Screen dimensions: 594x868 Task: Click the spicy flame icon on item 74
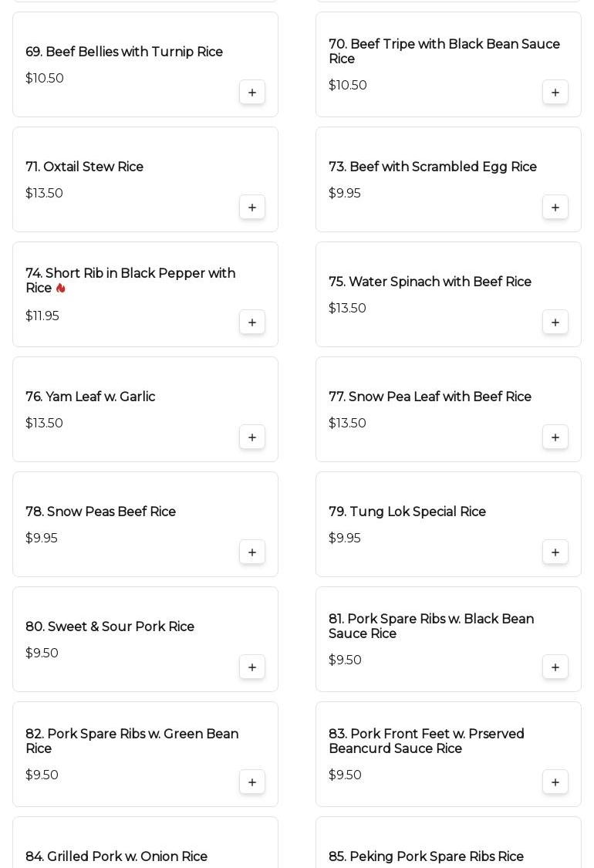(x=60, y=289)
